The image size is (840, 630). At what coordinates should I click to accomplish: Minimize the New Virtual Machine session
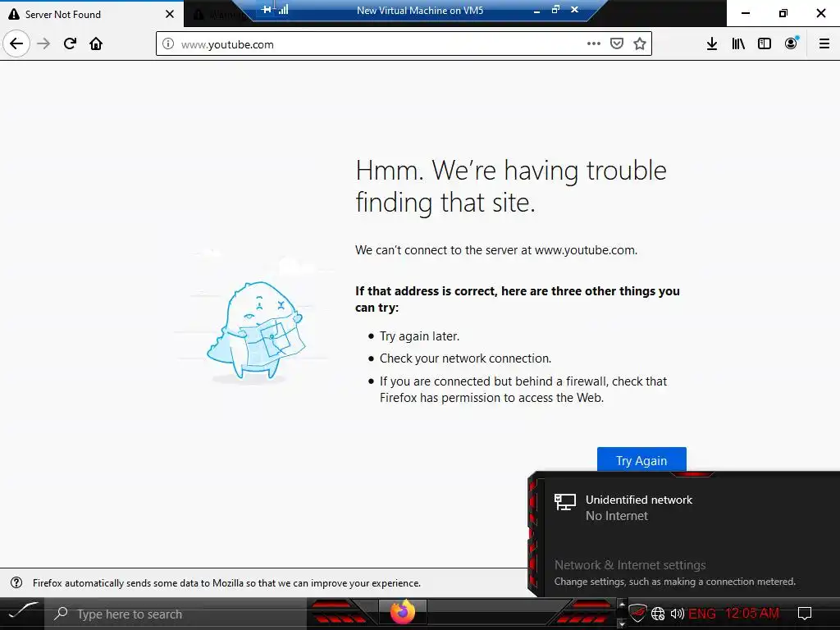click(536, 10)
